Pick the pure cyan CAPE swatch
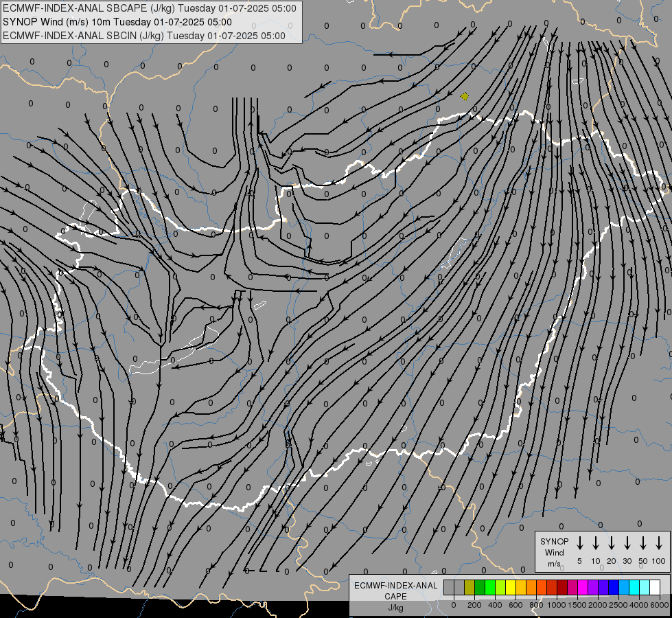Image resolution: width=672 pixels, height=618 pixels. [x=634, y=587]
